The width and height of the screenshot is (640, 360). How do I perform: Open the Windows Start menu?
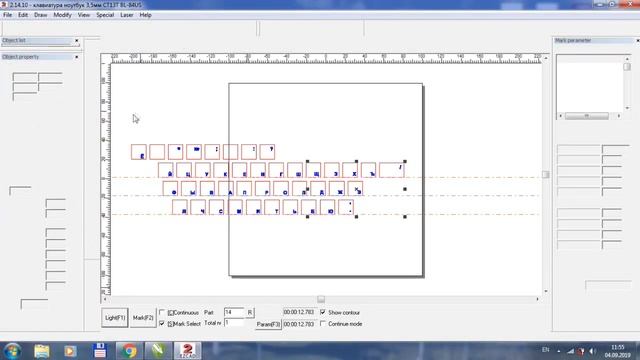tap(12, 351)
